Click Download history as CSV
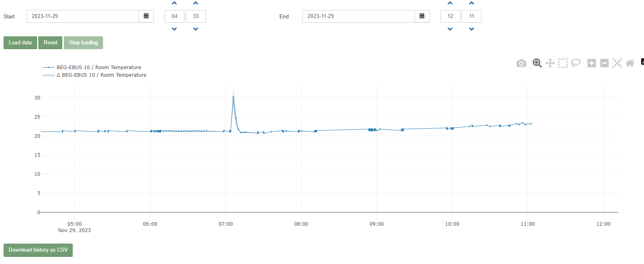The image size is (644, 264). click(x=38, y=250)
